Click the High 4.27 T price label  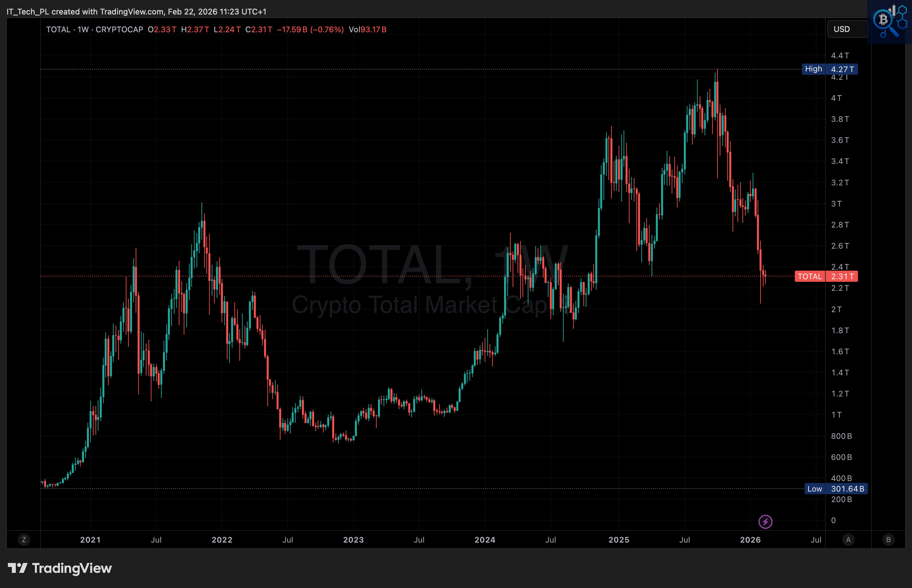click(830, 69)
